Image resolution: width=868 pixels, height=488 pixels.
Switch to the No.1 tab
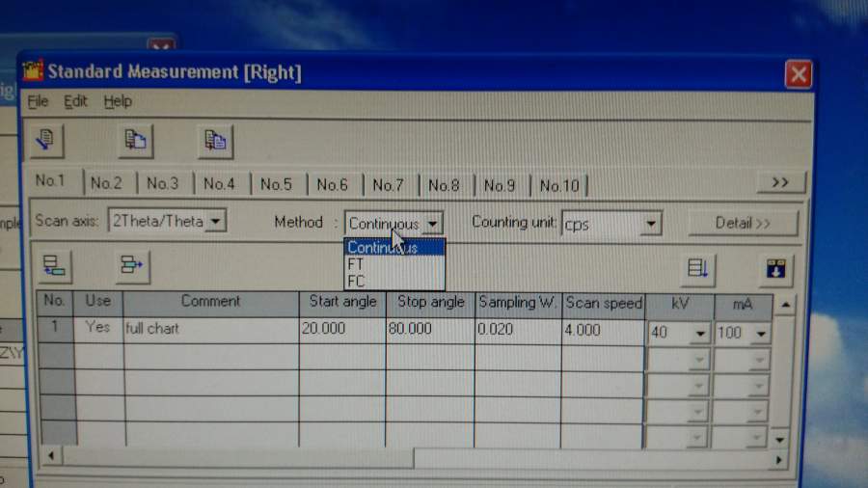50,181
